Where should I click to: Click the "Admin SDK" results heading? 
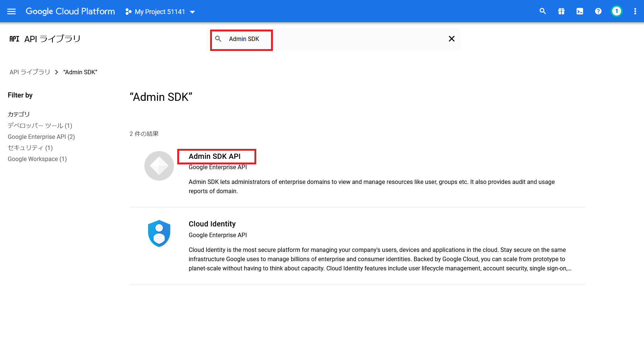pyautogui.click(x=161, y=97)
